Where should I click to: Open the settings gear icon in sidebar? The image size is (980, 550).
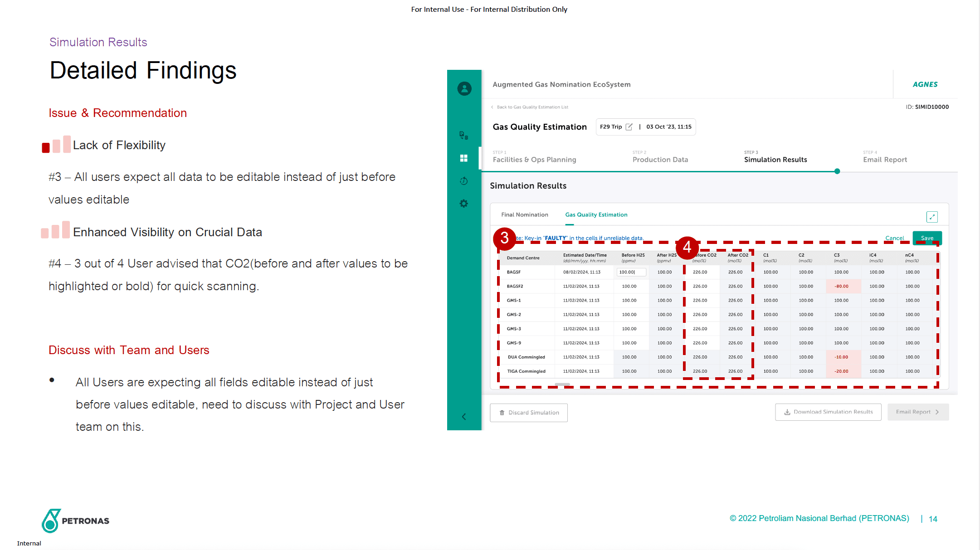(x=463, y=204)
